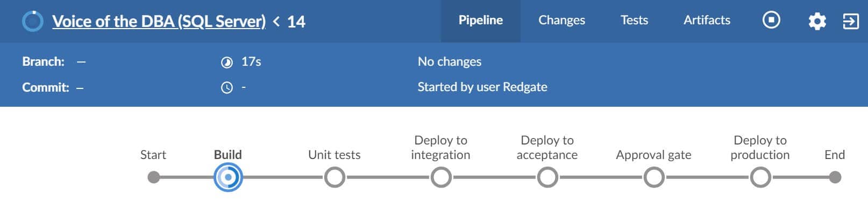Select the Deploy to integration stage node

(x=441, y=177)
